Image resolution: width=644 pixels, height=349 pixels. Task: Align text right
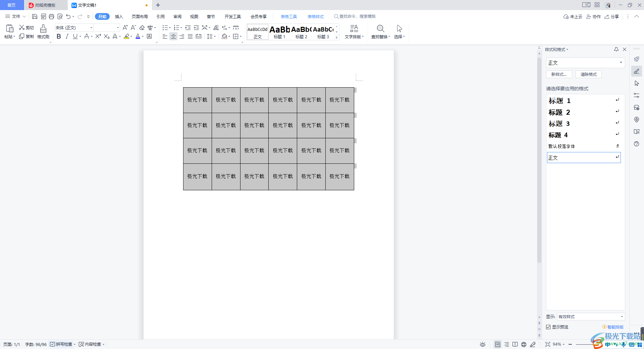coord(181,36)
